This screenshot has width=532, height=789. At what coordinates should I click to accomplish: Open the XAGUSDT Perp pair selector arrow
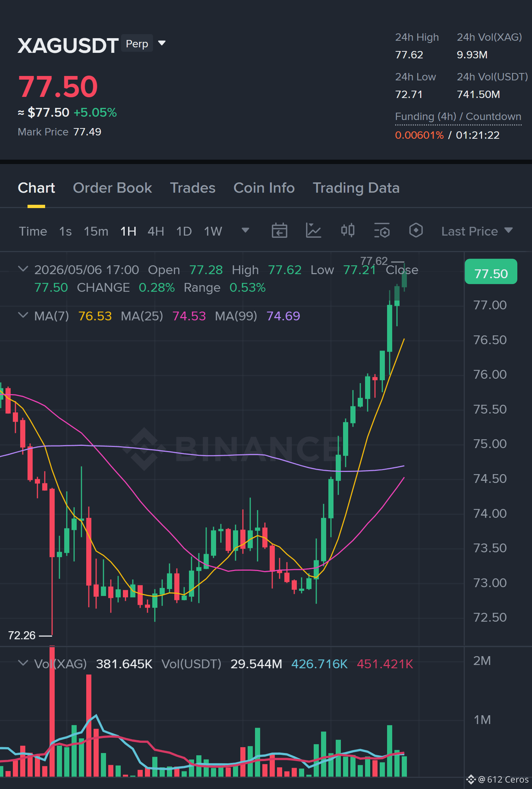point(162,43)
